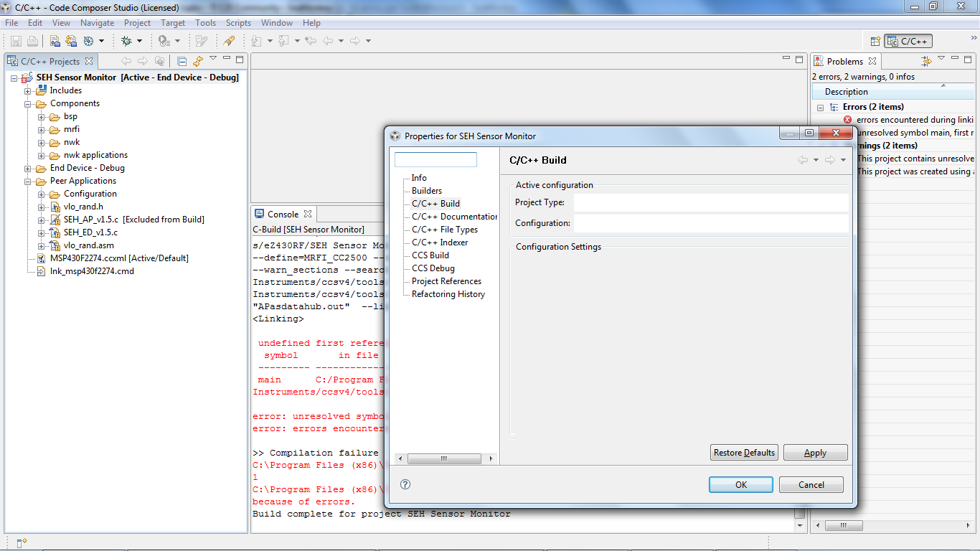This screenshot has height=551, width=980.
Task: Switch to the C/C++ perspective button
Action: click(908, 41)
